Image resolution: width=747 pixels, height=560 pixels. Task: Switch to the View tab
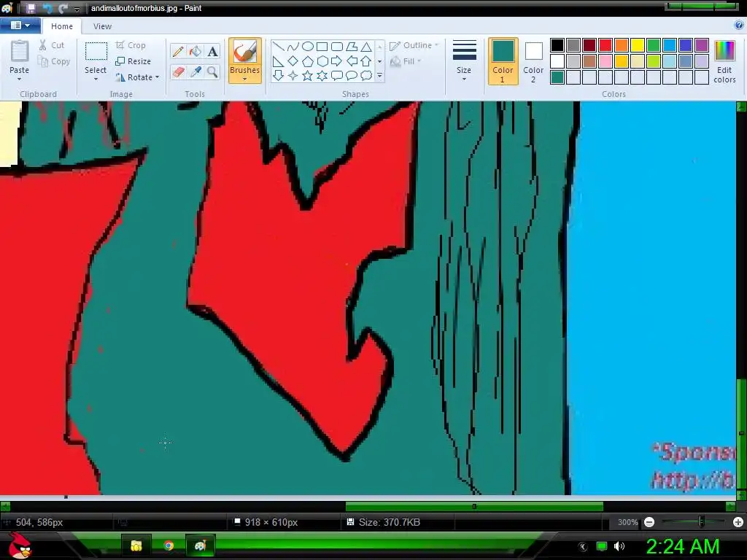tap(102, 26)
